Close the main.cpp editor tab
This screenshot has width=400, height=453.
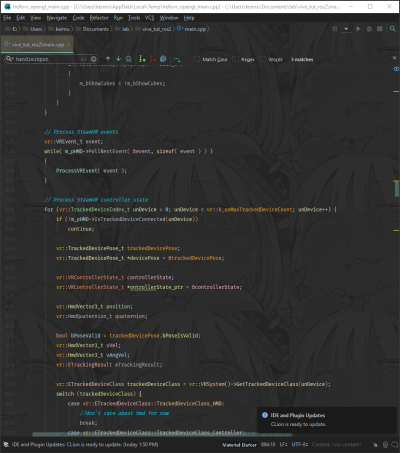(x=69, y=45)
